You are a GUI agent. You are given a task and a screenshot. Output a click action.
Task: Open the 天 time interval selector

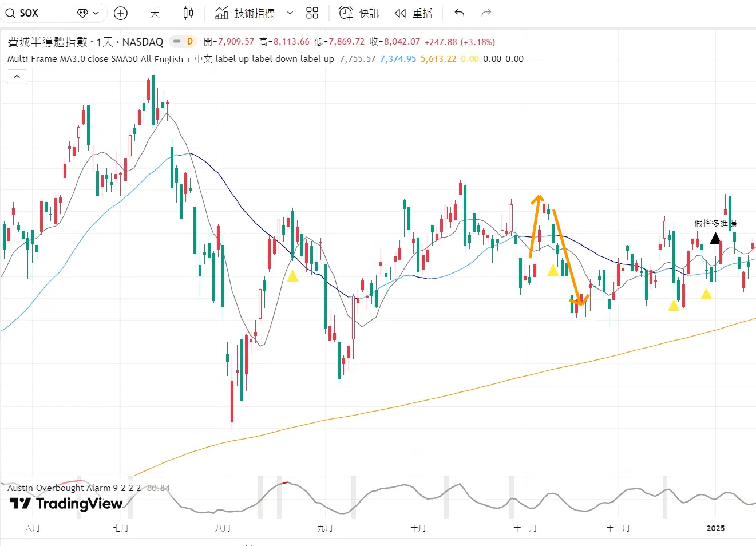click(155, 13)
